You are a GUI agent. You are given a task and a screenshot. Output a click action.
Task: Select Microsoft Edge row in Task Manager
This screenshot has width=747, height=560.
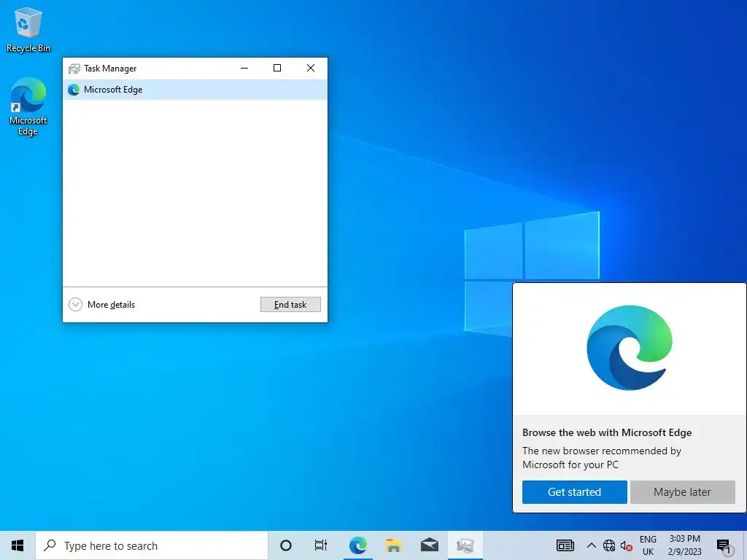click(x=195, y=90)
